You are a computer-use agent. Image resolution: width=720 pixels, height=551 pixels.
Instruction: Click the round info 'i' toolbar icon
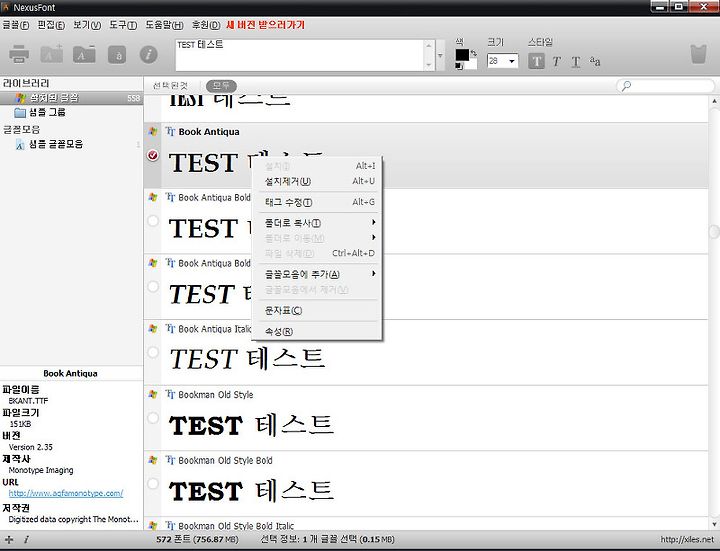(x=148, y=55)
